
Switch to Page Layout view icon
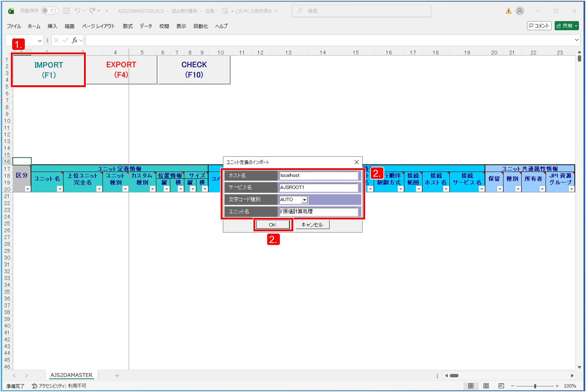pos(486,386)
